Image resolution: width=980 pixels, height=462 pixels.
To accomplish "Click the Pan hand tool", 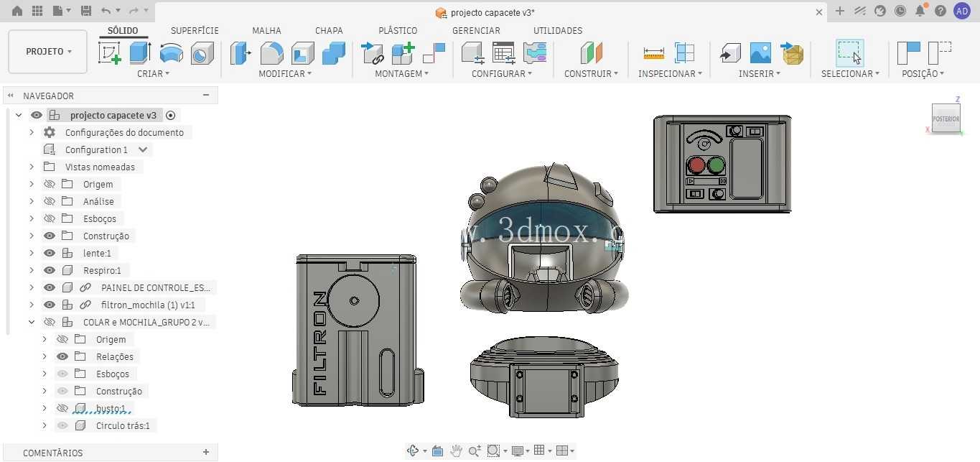I will (x=456, y=451).
